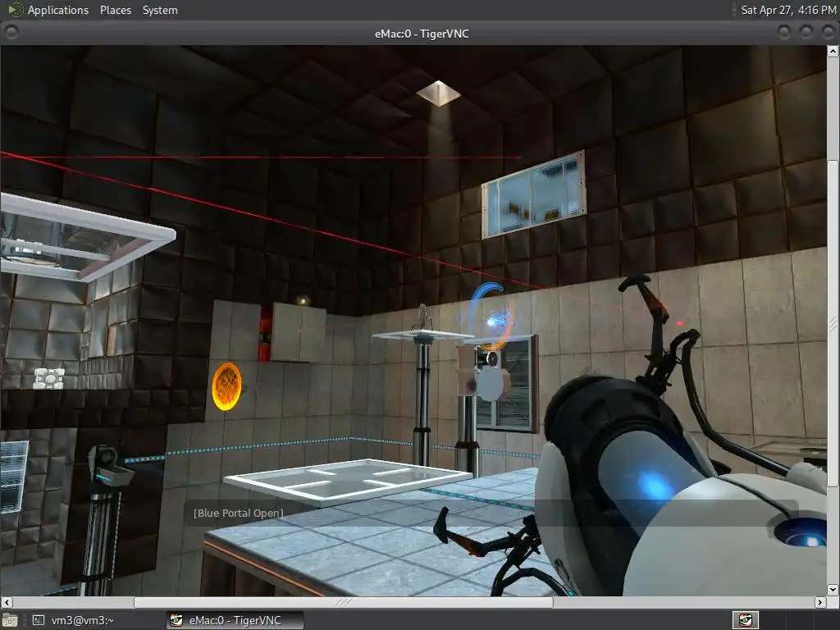
Task: Close the TigerVNC window
Action: click(x=828, y=33)
